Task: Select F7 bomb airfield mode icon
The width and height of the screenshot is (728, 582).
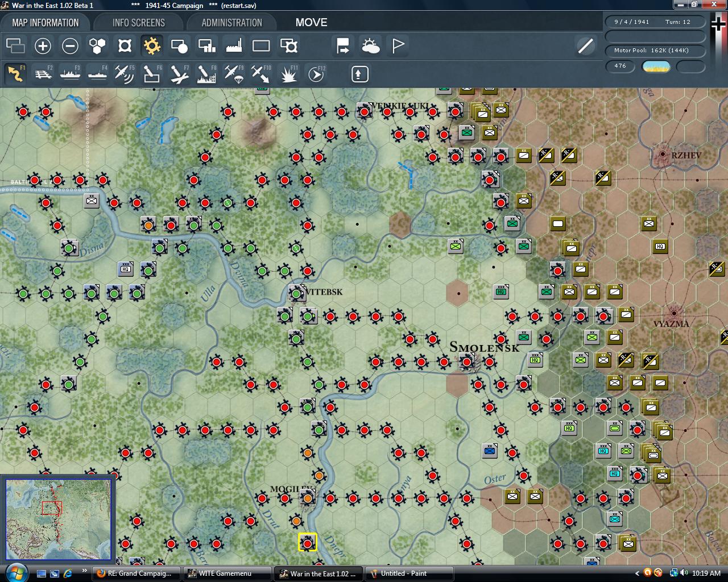Action: coord(179,74)
